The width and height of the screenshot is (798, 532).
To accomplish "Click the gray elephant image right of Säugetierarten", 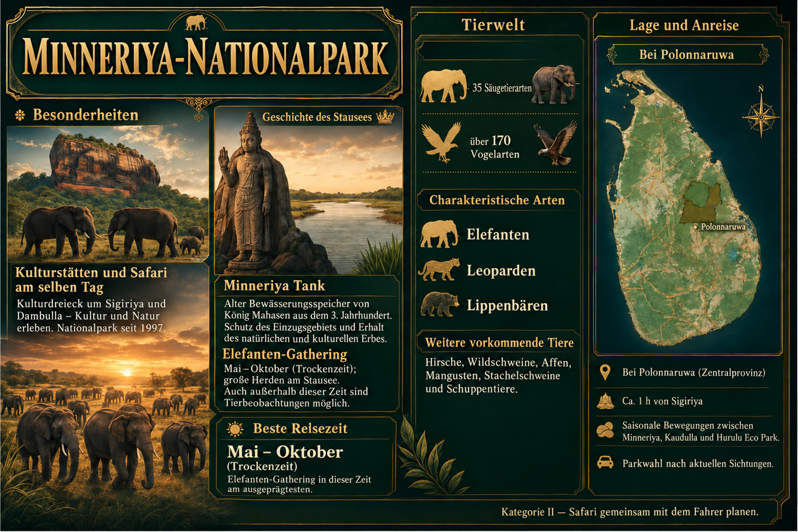I will click(555, 84).
